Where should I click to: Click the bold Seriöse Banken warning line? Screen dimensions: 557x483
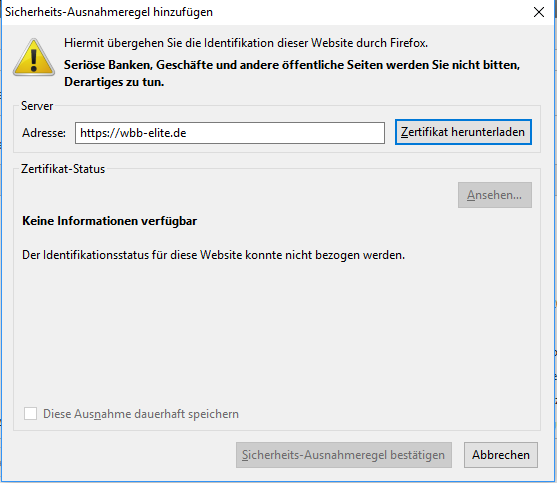click(292, 65)
